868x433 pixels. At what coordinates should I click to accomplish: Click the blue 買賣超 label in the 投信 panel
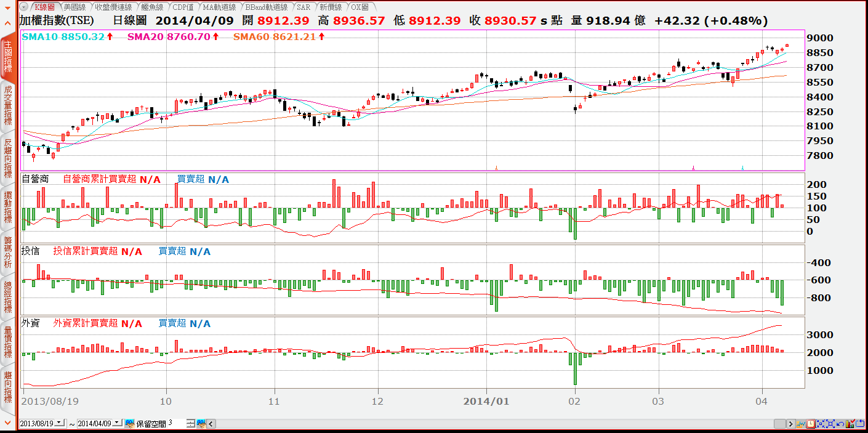pyautogui.click(x=172, y=251)
